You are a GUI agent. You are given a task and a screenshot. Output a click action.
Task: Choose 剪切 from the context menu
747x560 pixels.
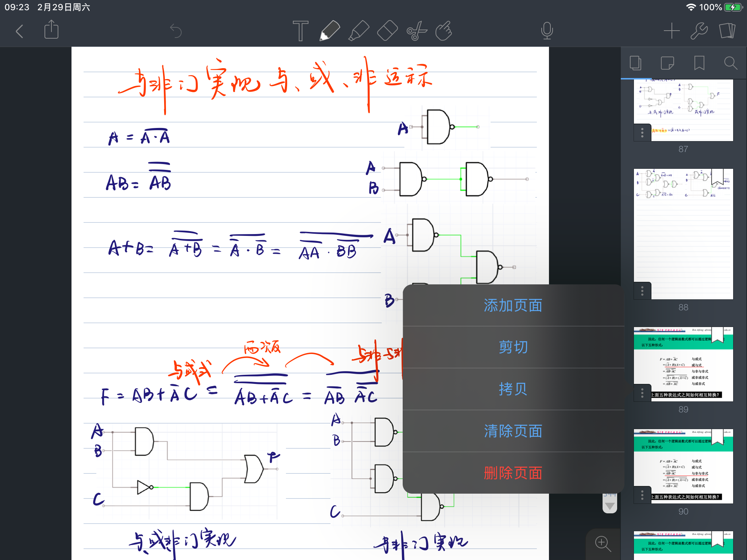click(513, 347)
